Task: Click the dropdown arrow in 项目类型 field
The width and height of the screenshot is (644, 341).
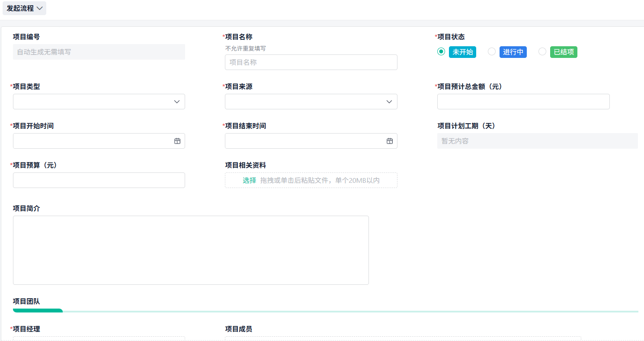Action: click(x=176, y=101)
